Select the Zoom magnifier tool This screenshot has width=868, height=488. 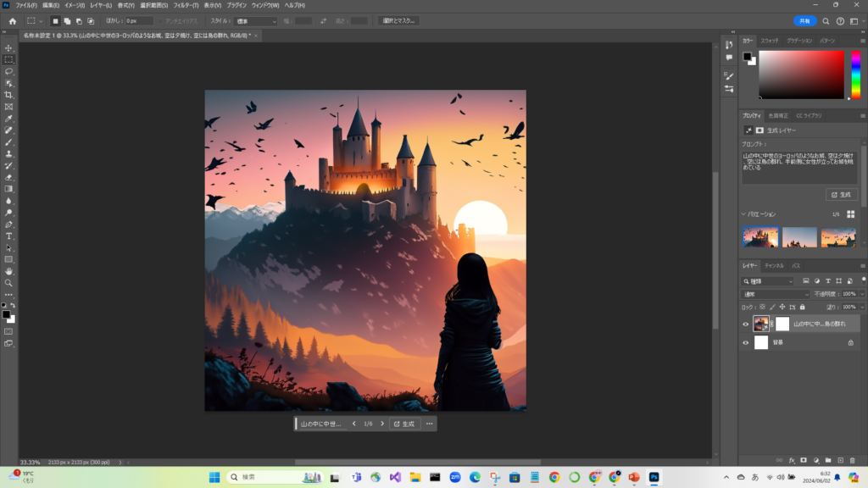pos(9,283)
